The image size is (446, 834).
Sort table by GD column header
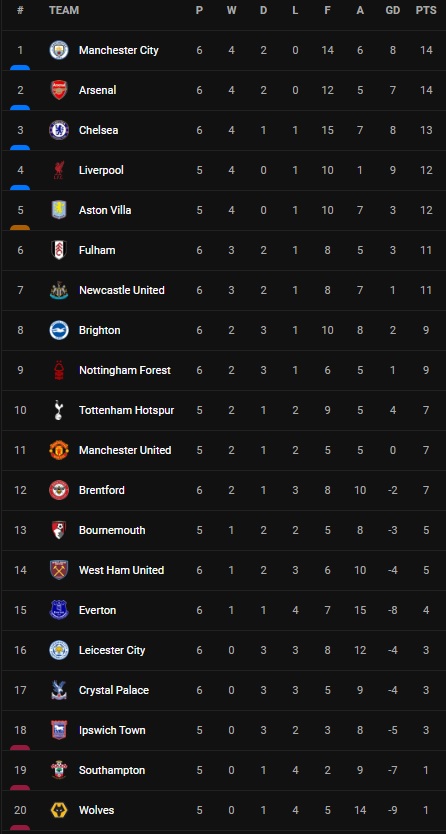(392, 10)
